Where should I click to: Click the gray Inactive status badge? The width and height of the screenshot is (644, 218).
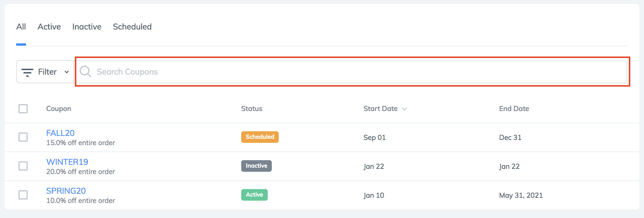click(256, 166)
